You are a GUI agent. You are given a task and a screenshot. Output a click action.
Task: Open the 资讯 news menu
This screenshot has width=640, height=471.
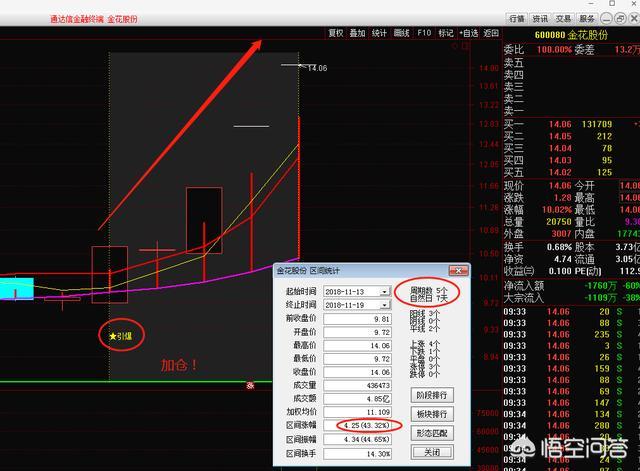pos(540,18)
